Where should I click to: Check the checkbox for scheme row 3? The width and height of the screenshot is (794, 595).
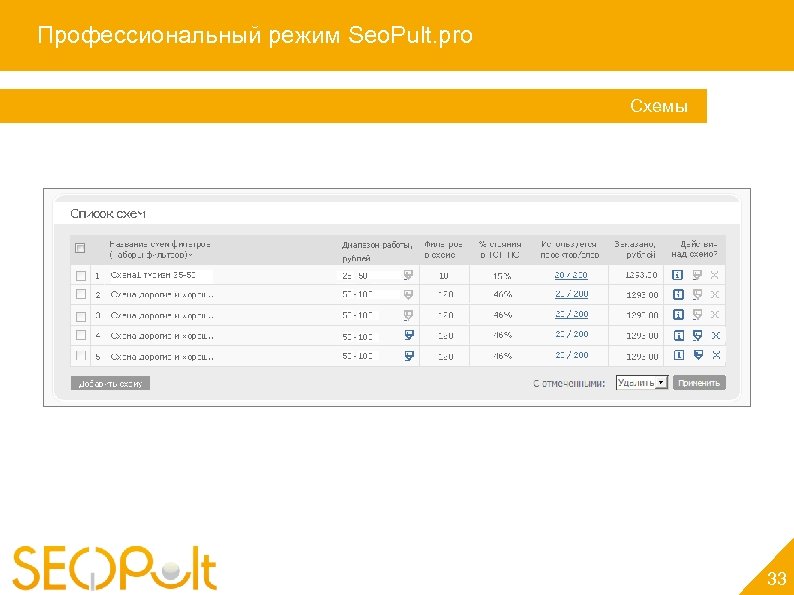click(x=81, y=316)
